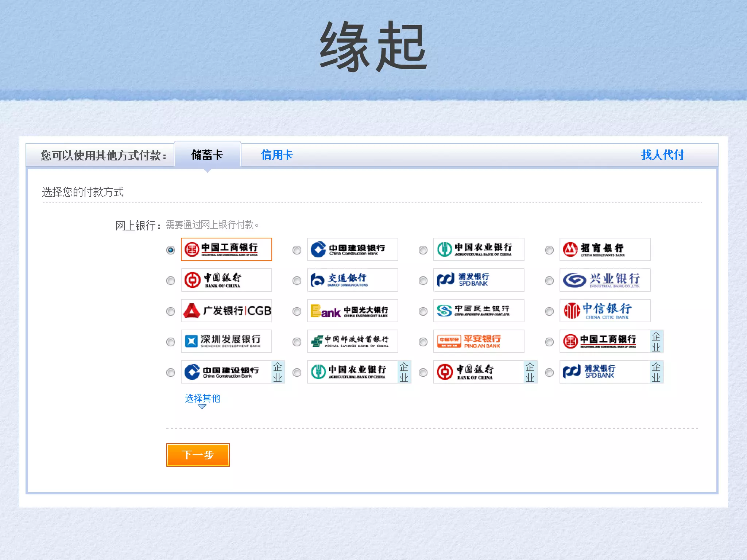The width and height of the screenshot is (747, 560).
Task: Click the CGB Guangfa Bank logo
Action: point(226,311)
